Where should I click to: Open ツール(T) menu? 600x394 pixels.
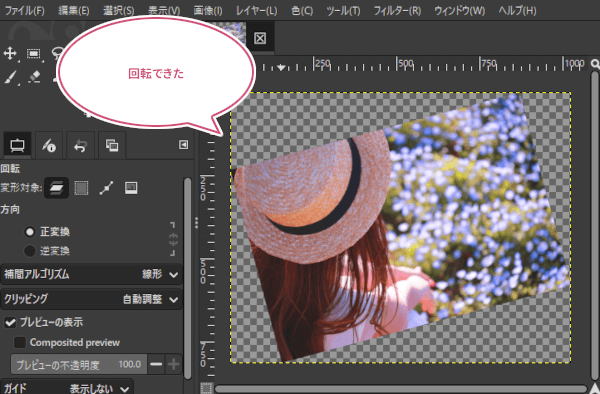point(343,10)
